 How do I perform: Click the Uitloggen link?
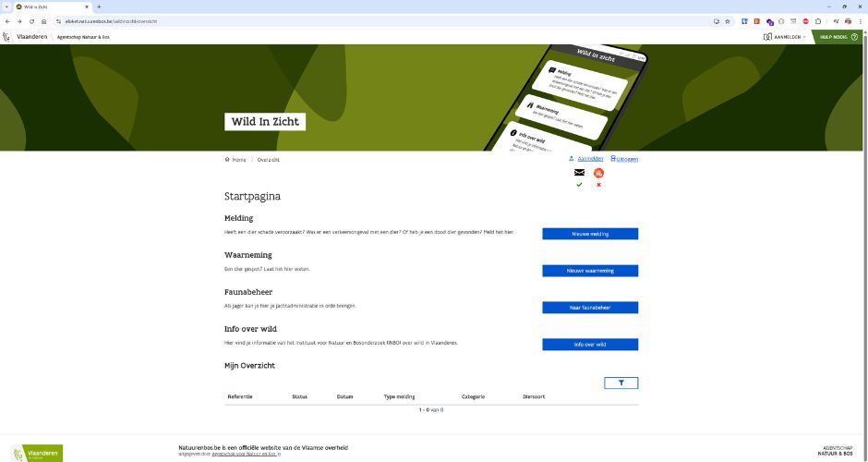tap(626, 159)
